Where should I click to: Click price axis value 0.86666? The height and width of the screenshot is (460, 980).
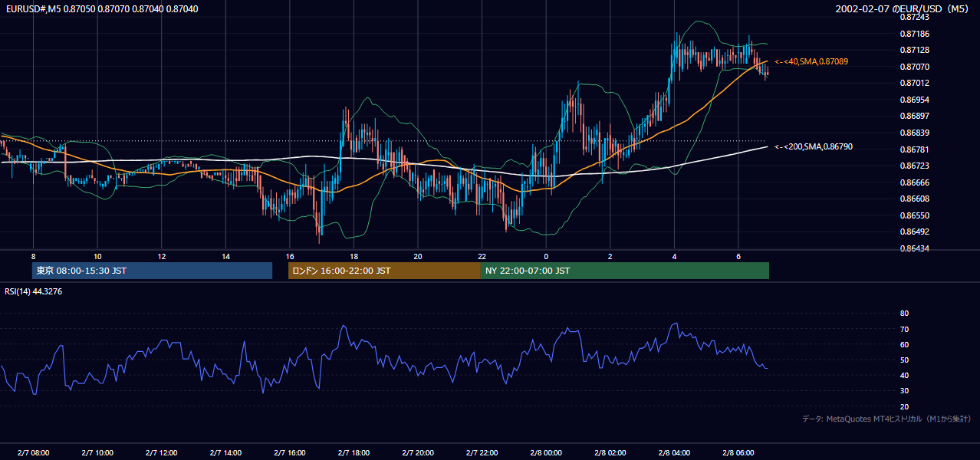point(914,183)
